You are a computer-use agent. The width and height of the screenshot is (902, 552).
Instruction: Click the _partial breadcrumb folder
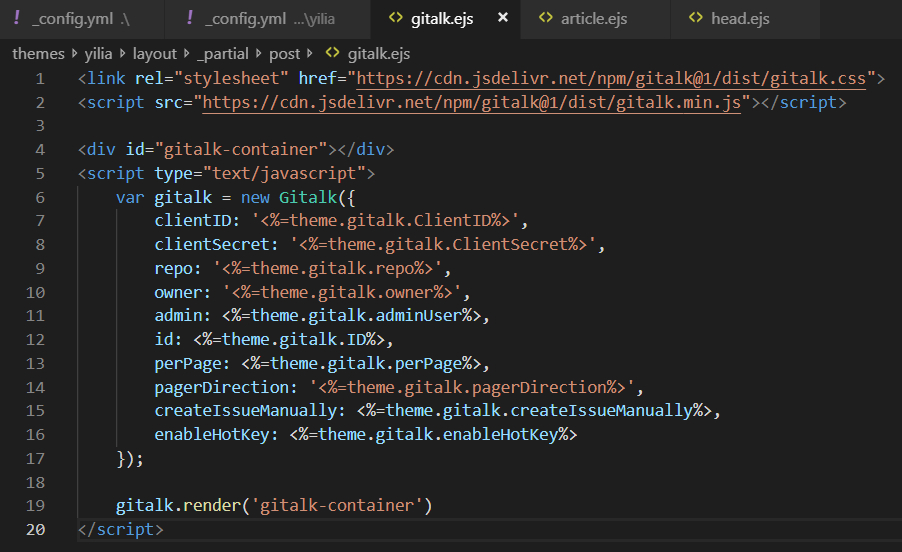(x=224, y=54)
